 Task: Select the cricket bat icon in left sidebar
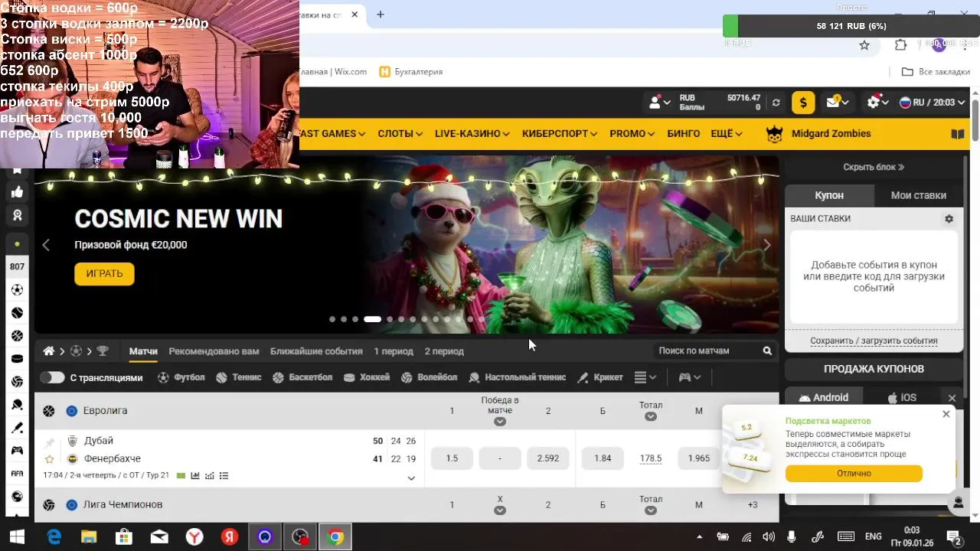click(x=17, y=428)
